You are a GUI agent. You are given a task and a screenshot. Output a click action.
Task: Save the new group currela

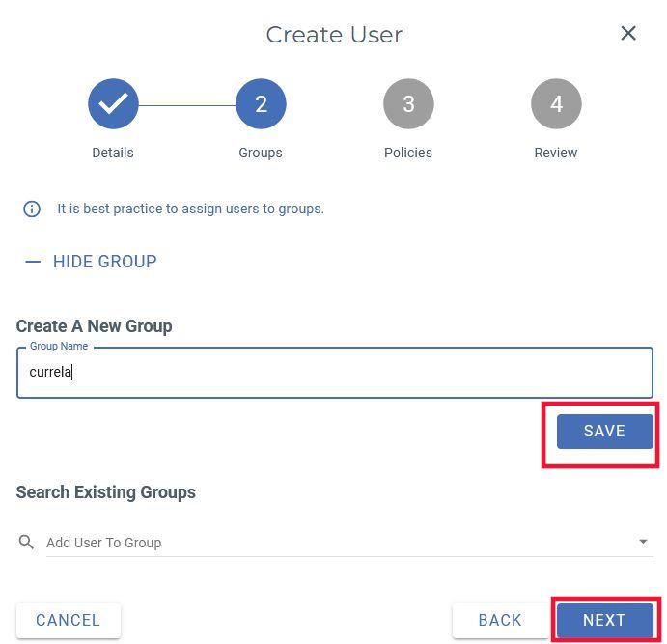pyautogui.click(x=604, y=432)
